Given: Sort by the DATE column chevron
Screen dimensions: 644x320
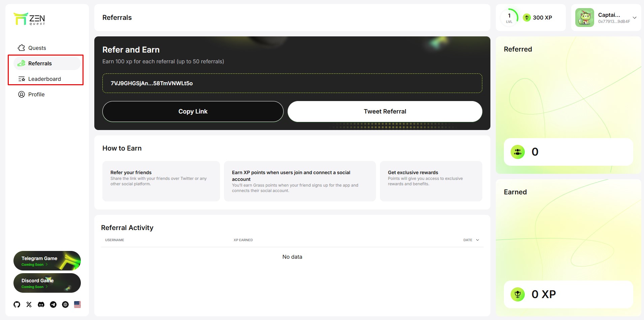Looking at the screenshot, I should (x=478, y=240).
